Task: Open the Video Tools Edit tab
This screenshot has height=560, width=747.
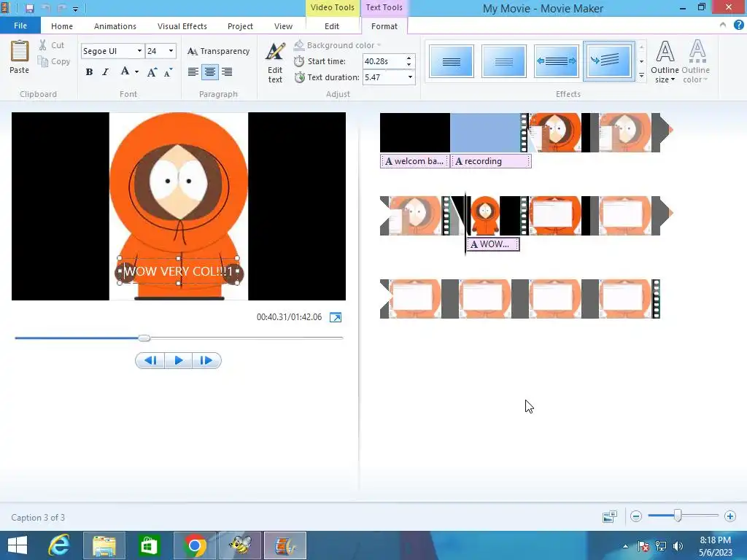Action: pos(332,26)
